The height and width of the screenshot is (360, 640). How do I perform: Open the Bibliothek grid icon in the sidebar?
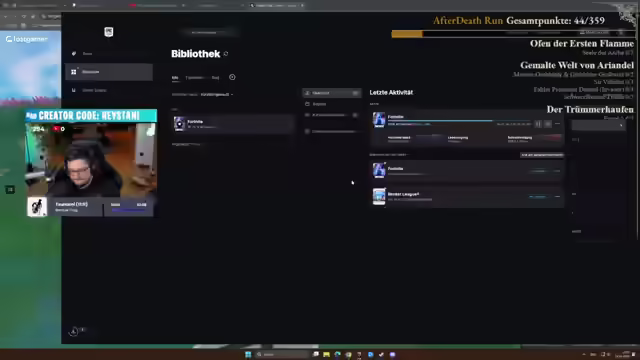[74, 72]
